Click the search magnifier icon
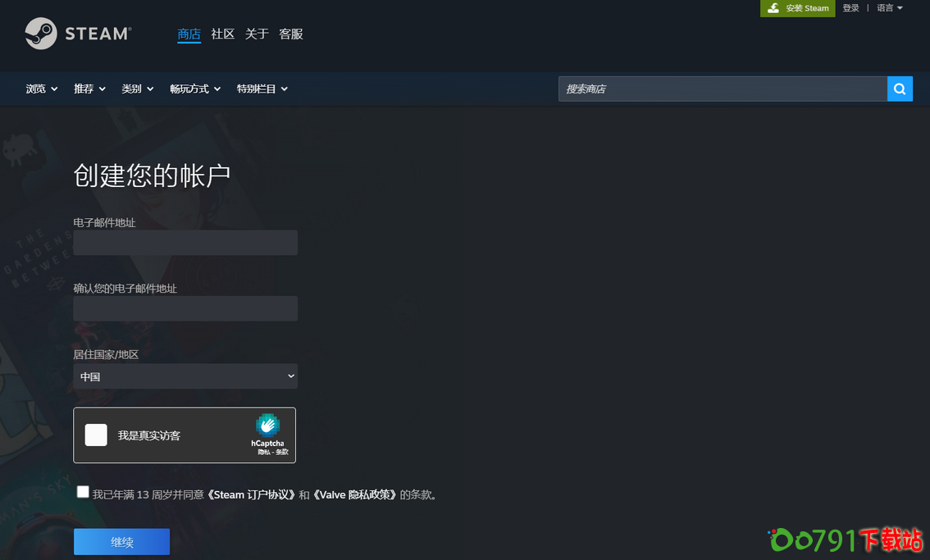 [900, 89]
